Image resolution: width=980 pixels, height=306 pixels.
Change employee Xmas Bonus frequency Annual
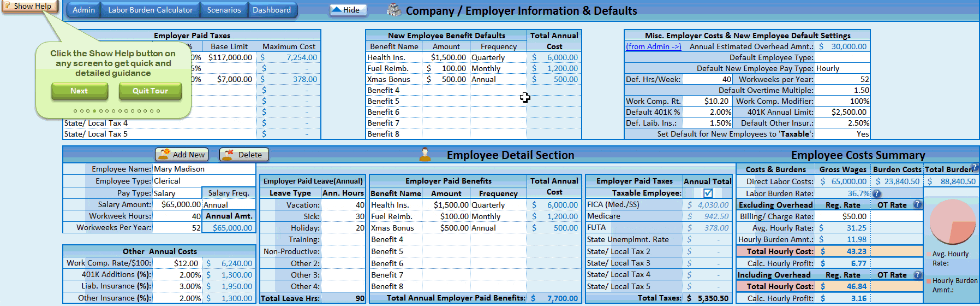498,228
